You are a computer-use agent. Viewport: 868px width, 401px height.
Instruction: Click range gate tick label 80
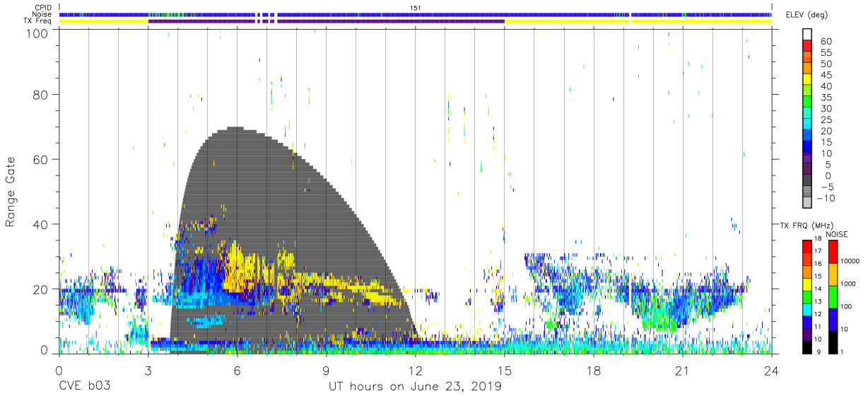point(42,94)
